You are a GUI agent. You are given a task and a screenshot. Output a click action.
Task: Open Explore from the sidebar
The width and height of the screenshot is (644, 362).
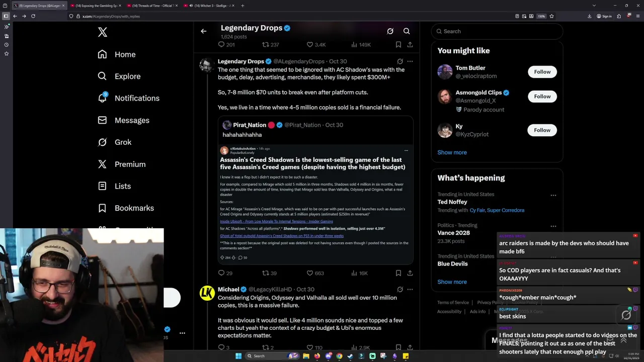coord(119,76)
